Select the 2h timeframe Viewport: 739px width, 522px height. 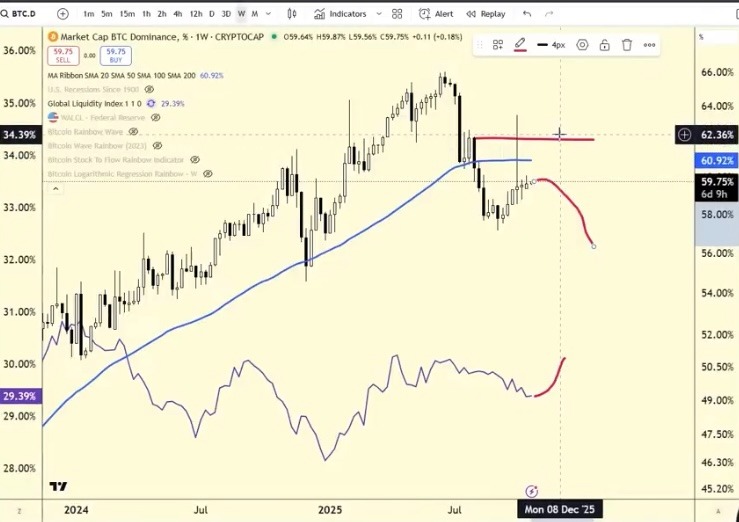[x=162, y=14]
